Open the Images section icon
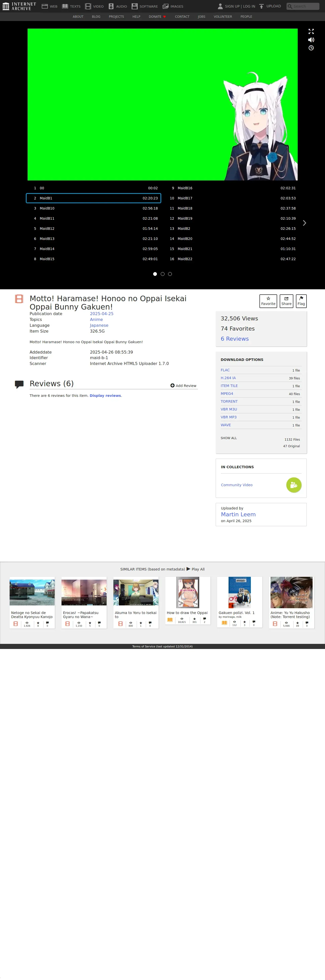Viewport: 325px width, 980px height. click(166, 6)
